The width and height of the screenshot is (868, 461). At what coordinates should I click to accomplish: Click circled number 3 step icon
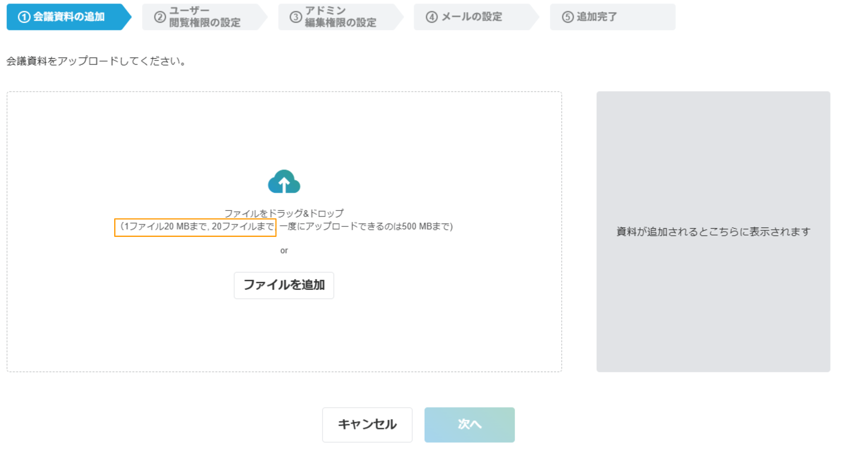[296, 17]
